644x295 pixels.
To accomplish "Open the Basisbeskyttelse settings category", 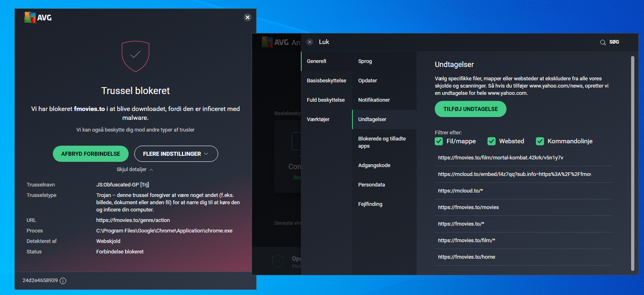I will [327, 81].
